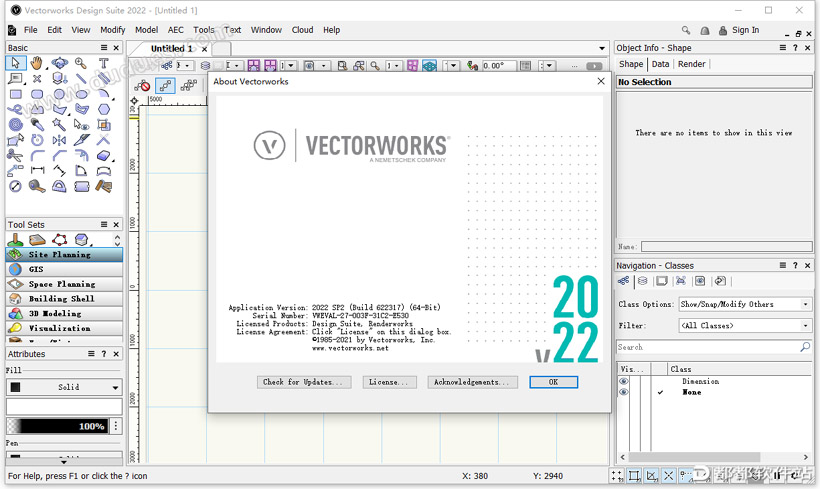This screenshot has height=489, width=820.
Task: Click the white fill color swatch
Action: point(64,406)
